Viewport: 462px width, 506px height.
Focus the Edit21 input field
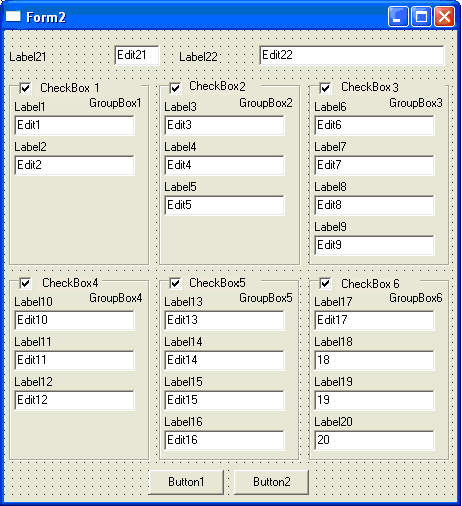(x=137, y=55)
